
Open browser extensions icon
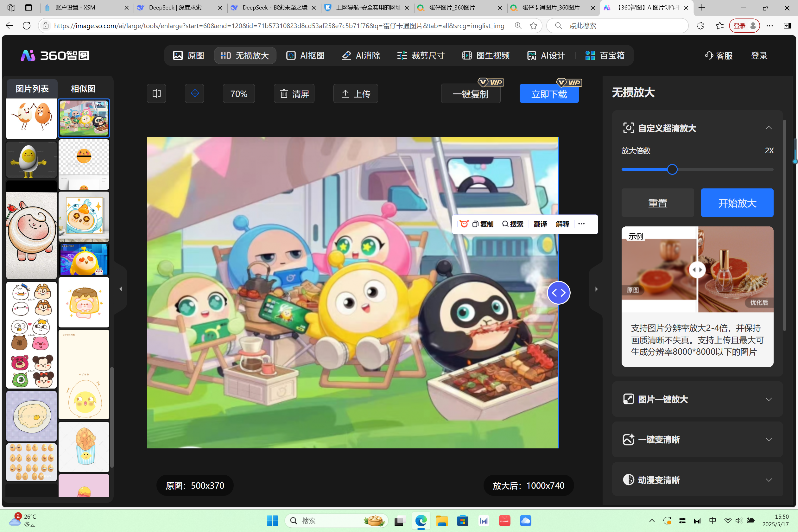pos(700,25)
